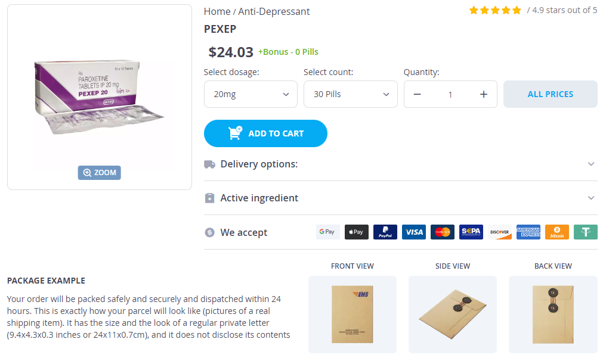Decrease quantity with the minus button
The image size is (606, 364).
[418, 94]
